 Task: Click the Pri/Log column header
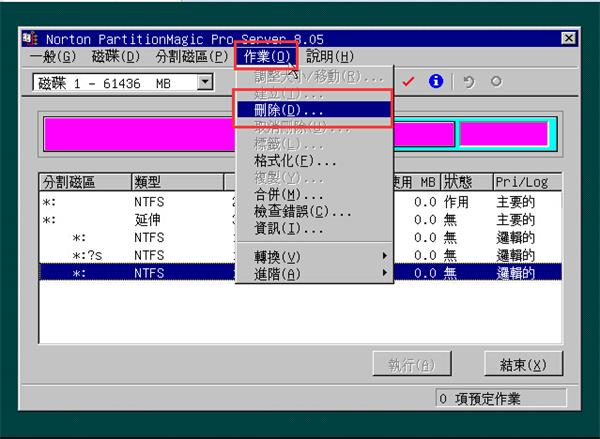[x=527, y=182]
